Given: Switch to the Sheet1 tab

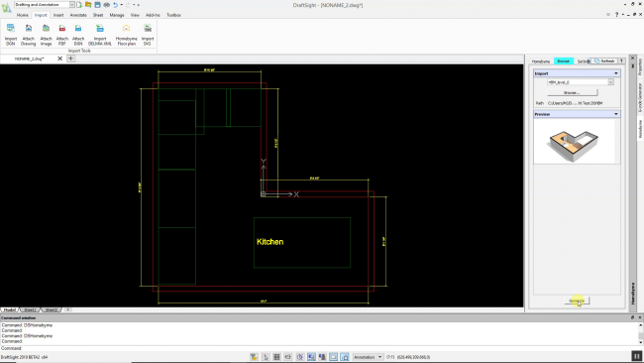Looking at the screenshot, I should pyautogui.click(x=30, y=309).
